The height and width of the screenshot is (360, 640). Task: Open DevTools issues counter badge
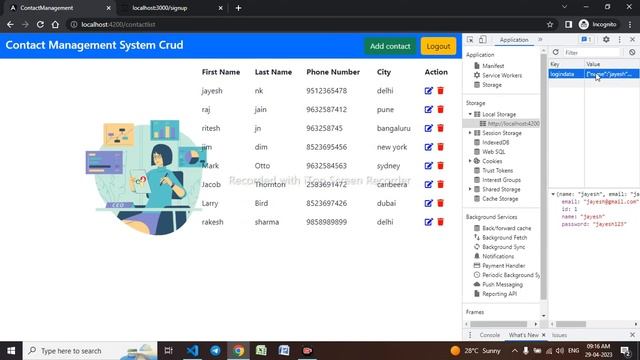click(586, 40)
